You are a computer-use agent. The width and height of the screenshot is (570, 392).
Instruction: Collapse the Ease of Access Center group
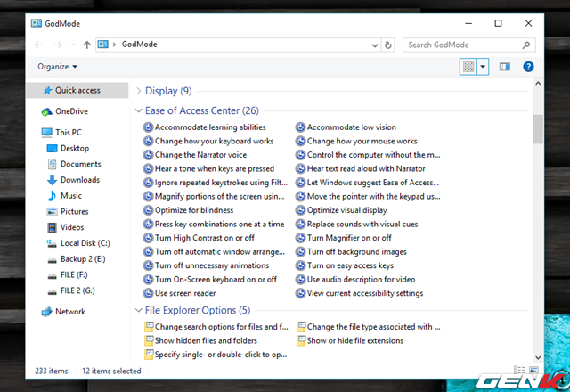click(139, 110)
